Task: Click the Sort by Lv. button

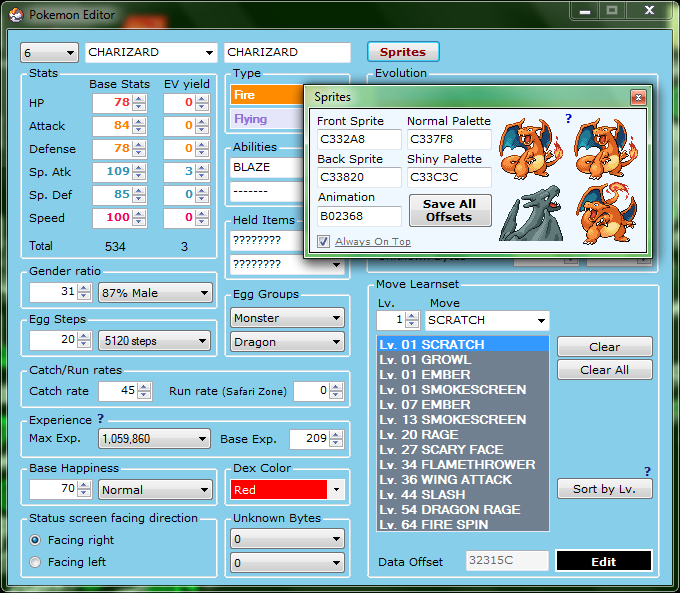Action: coord(604,489)
